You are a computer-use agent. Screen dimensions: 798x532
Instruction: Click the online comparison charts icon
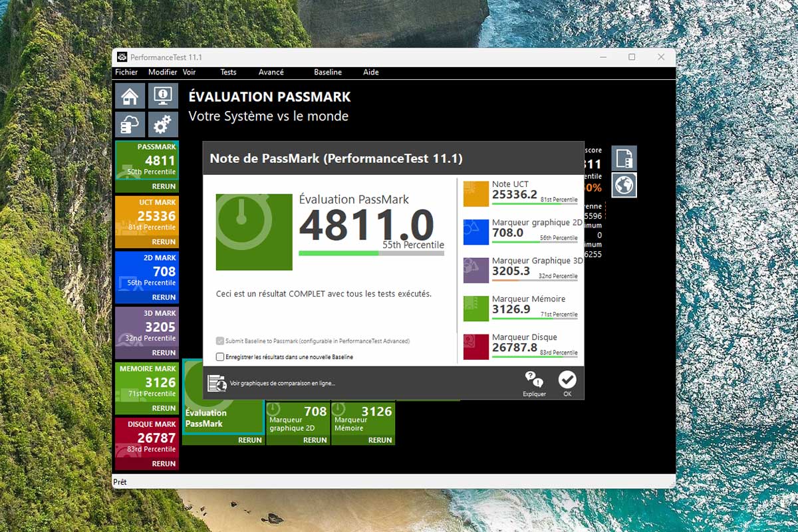click(217, 383)
